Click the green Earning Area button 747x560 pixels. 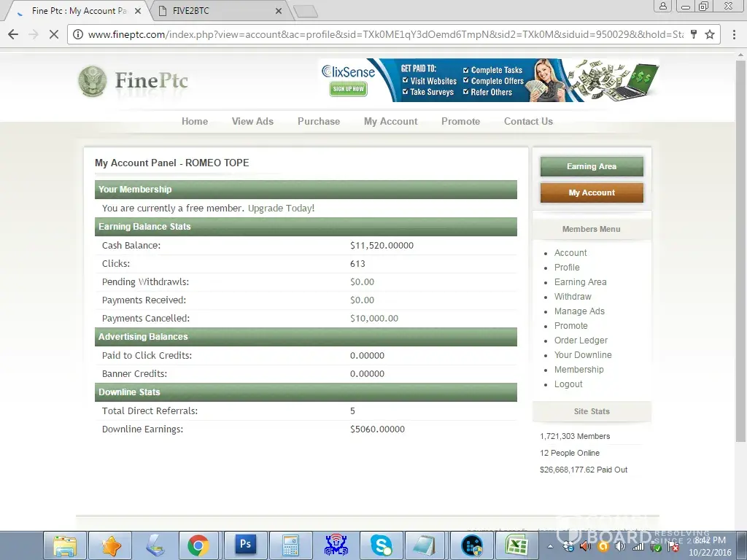point(592,167)
